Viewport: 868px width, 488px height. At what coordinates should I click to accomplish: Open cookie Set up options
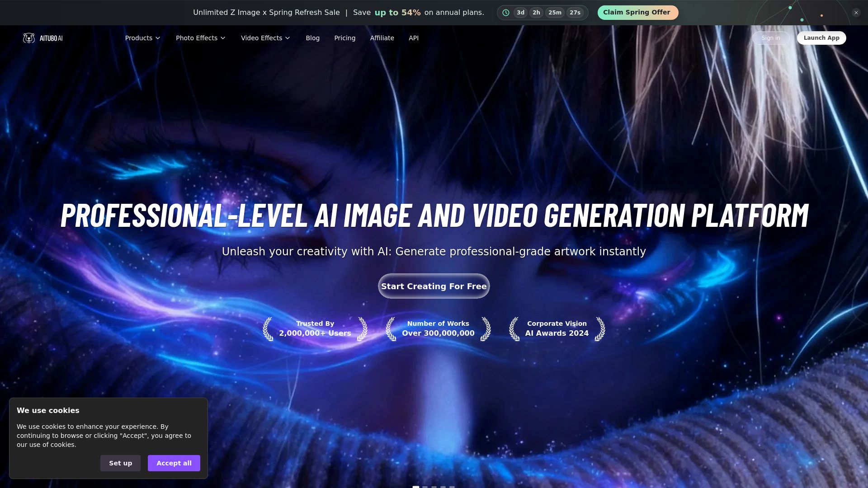click(x=120, y=463)
